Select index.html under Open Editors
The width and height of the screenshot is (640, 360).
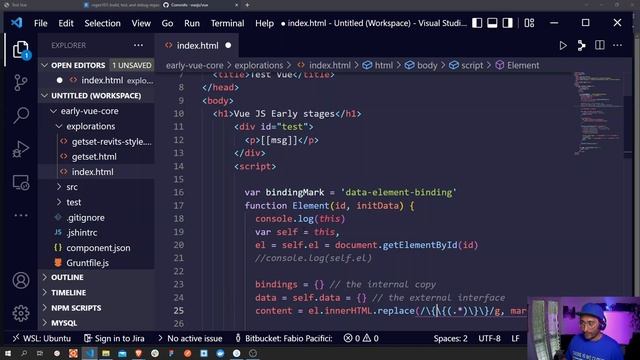[97, 80]
